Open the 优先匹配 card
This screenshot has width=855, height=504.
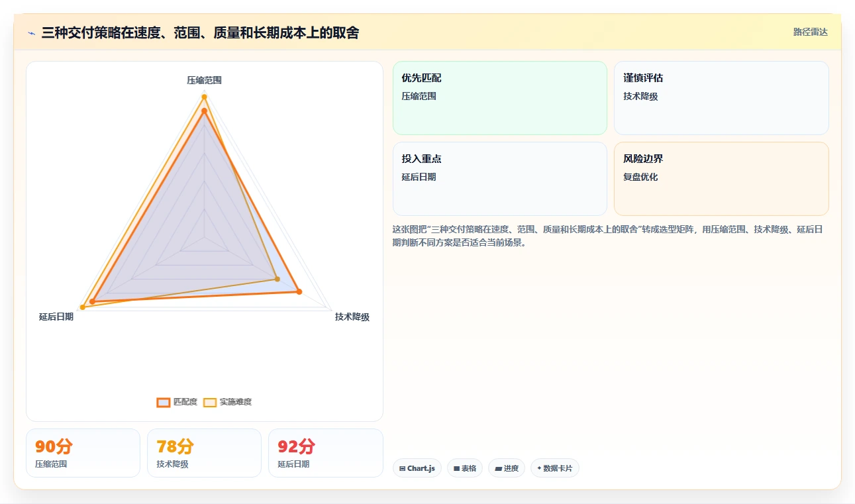click(500, 98)
